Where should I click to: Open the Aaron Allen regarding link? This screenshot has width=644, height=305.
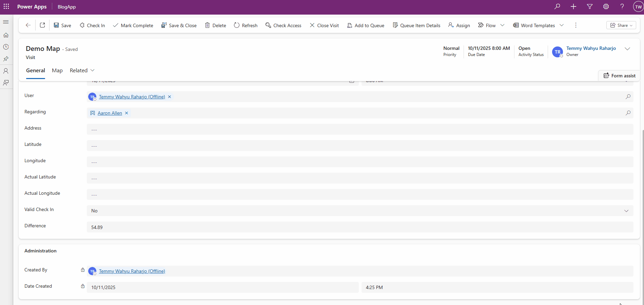110,113
